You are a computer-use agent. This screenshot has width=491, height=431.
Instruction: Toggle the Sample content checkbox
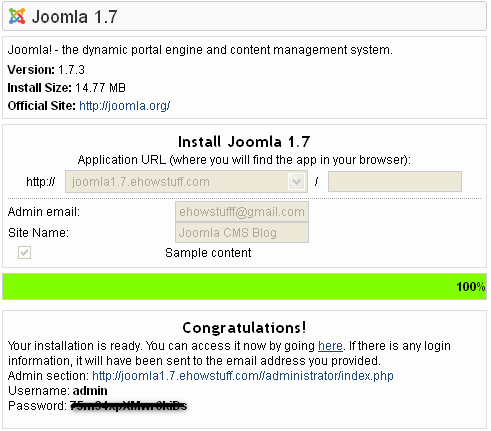coord(24,252)
